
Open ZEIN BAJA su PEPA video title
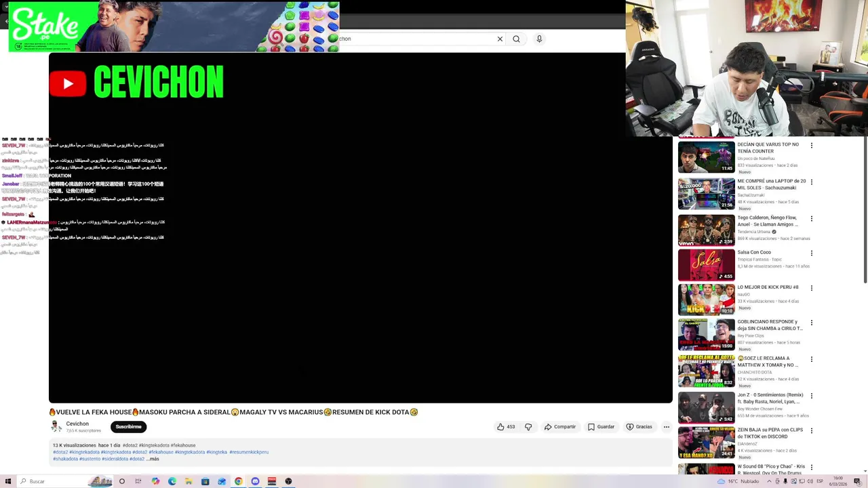(770, 433)
